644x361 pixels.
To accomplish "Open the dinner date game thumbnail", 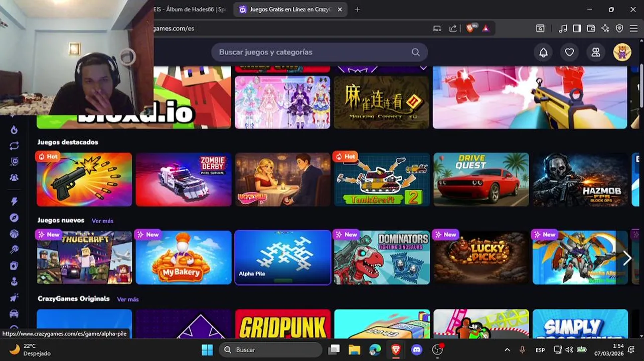I will pyautogui.click(x=283, y=179).
